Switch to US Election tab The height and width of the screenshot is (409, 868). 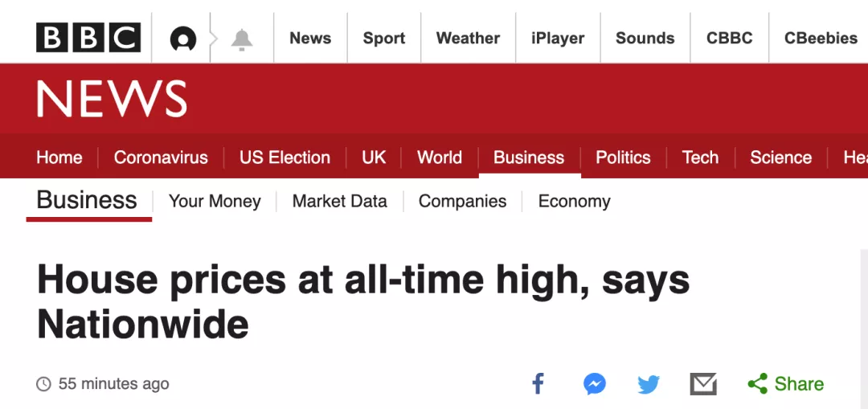point(285,157)
